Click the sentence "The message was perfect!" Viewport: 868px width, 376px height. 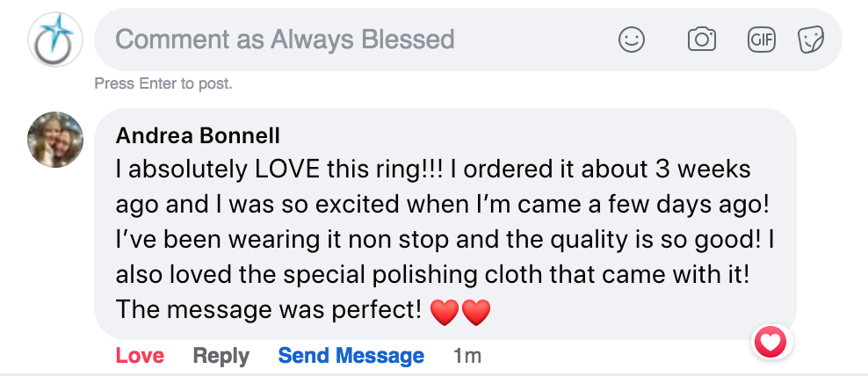point(269,310)
